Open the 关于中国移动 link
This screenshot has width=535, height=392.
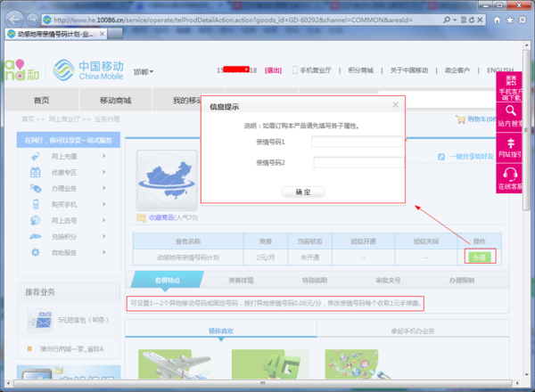409,70
